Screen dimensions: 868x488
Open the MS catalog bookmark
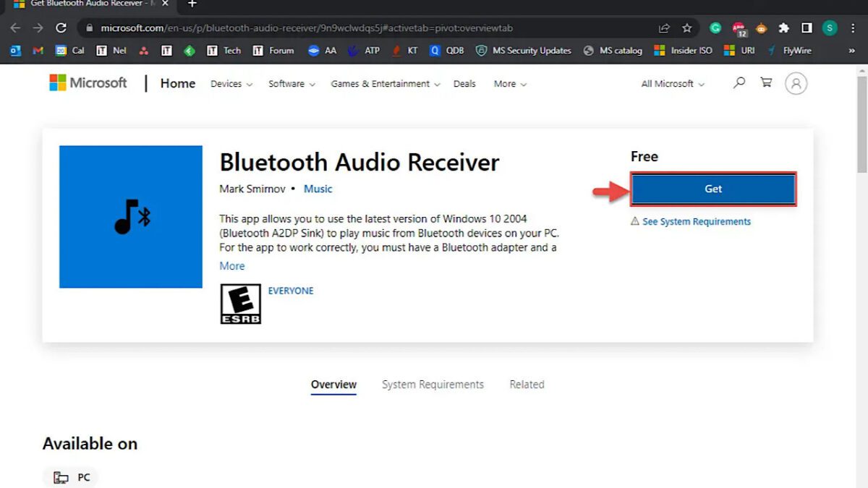click(613, 51)
